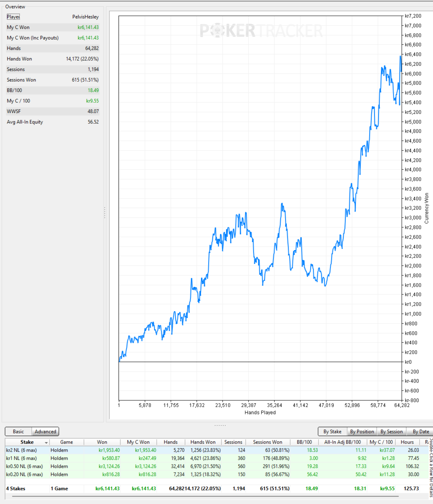Sort table by BB/100 column header
This screenshot has width=433, height=504.
tap(304, 442)
